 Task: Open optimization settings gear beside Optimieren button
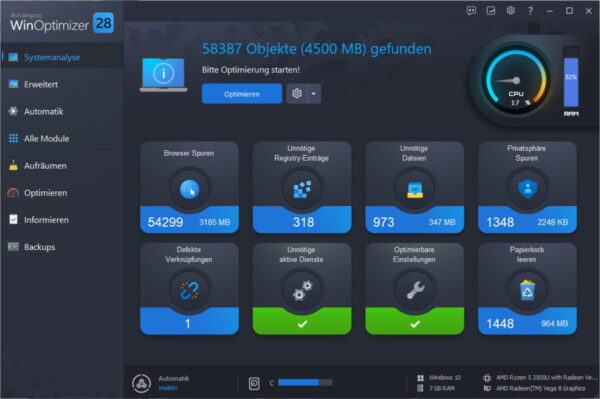click(x=297, y=94)
